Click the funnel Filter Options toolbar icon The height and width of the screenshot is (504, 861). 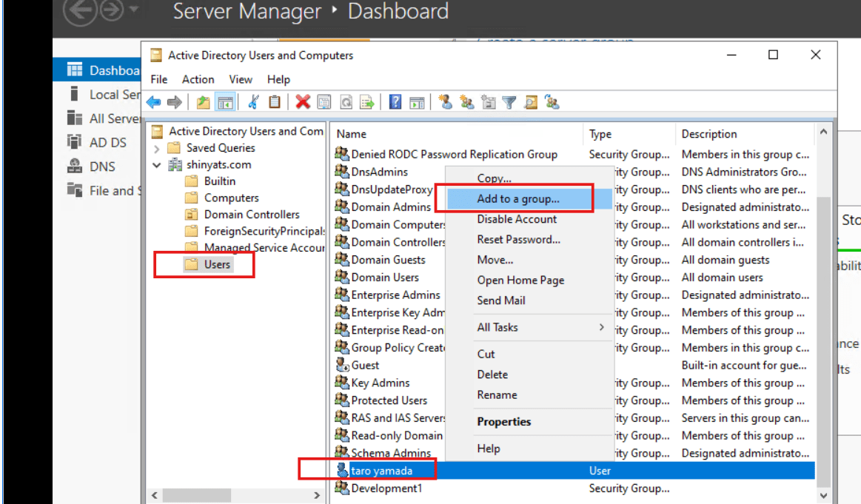[x=509, y=102]
